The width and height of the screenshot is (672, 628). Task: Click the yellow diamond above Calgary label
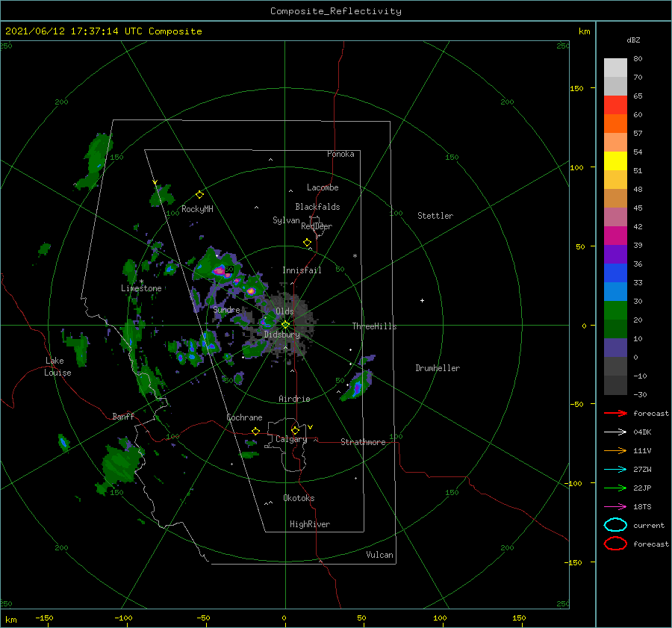point(295,430)
